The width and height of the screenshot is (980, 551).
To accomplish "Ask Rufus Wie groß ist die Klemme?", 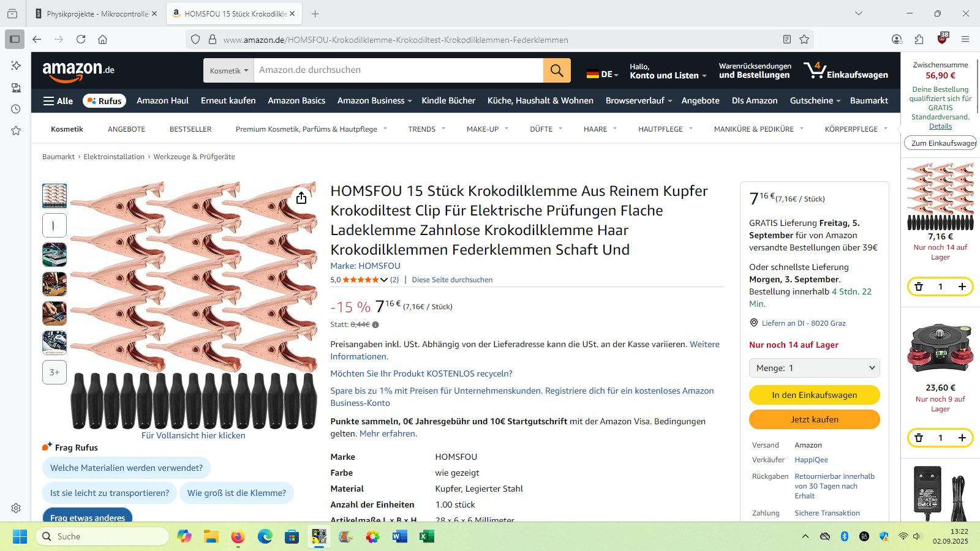I will tap(236, 493).
